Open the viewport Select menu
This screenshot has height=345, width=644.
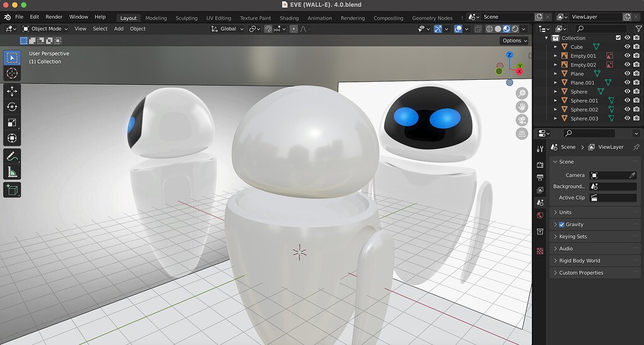pyautogui.click(x=100, y=29)
